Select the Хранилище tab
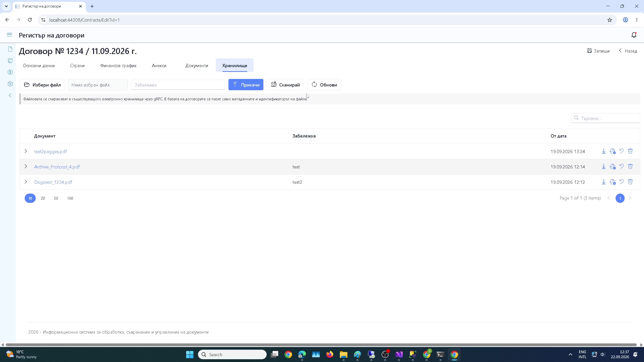This screenshot has width=644, height=362. (x=235, y=66)
